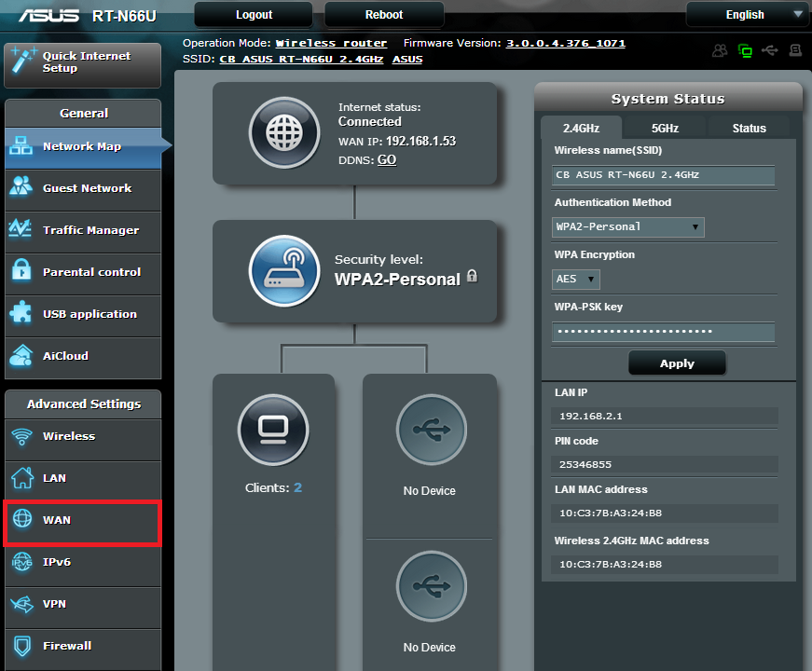Click the Internet status Connected text
Image resolution: width=812 pixels, height=671 pixels.
[x=370, y=122]
